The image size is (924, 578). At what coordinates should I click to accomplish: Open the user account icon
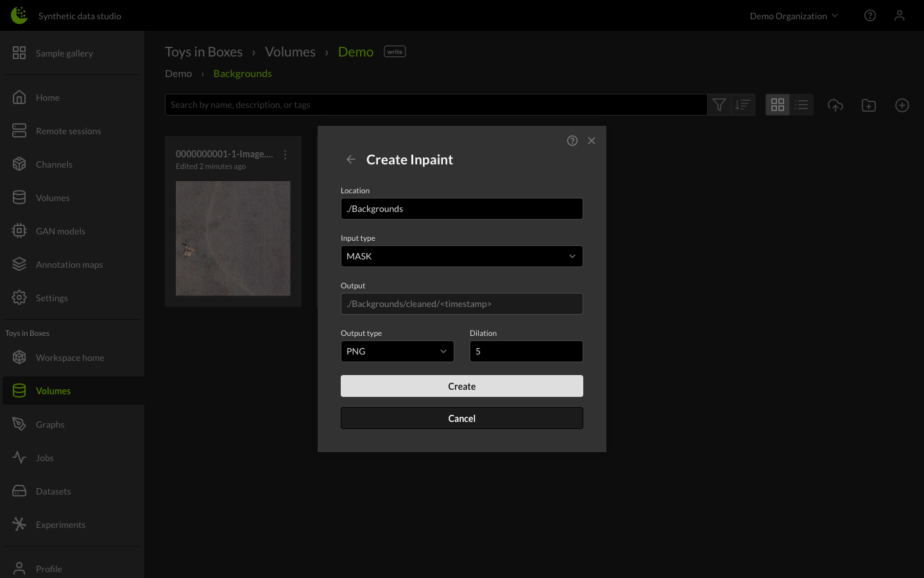tap(899, 15)
